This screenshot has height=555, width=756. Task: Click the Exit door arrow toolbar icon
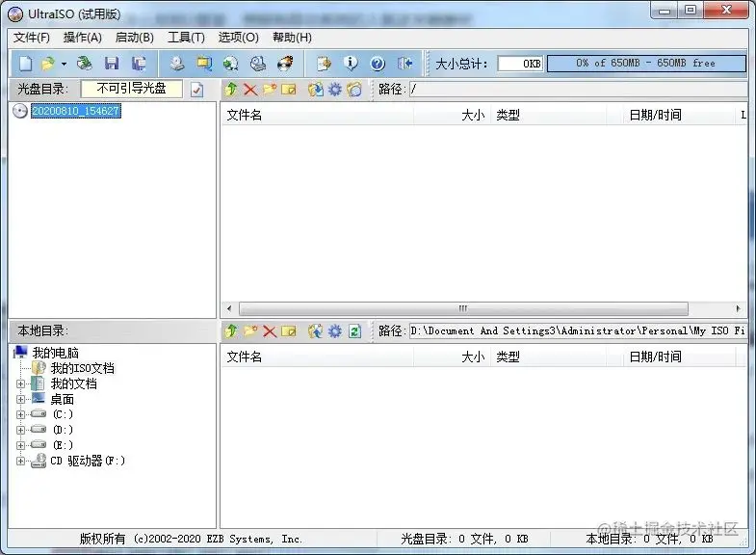click(x=404, y=64)
